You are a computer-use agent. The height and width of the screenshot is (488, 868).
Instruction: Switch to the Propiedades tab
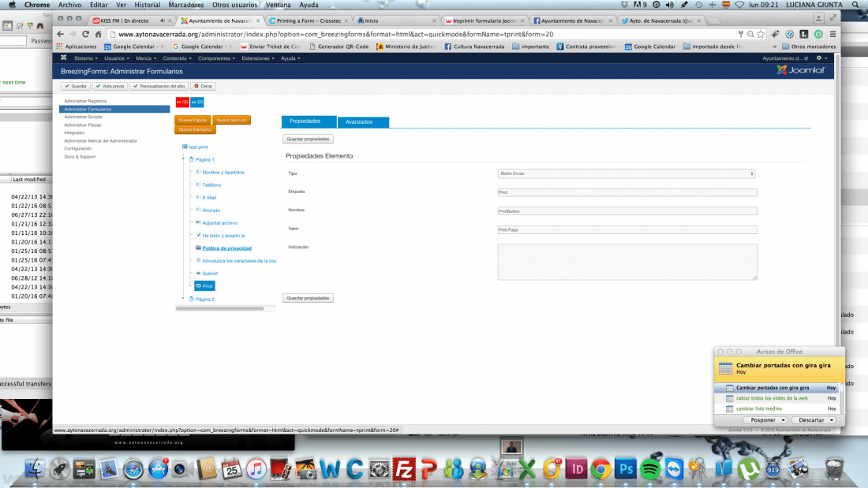coord(309,121)
